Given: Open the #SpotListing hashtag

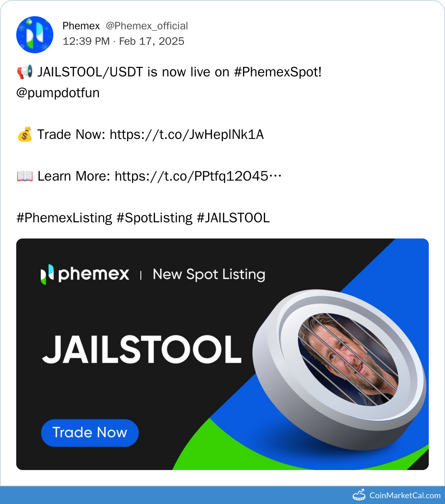Looking at the screenshot, I should [x=155, y=218].
